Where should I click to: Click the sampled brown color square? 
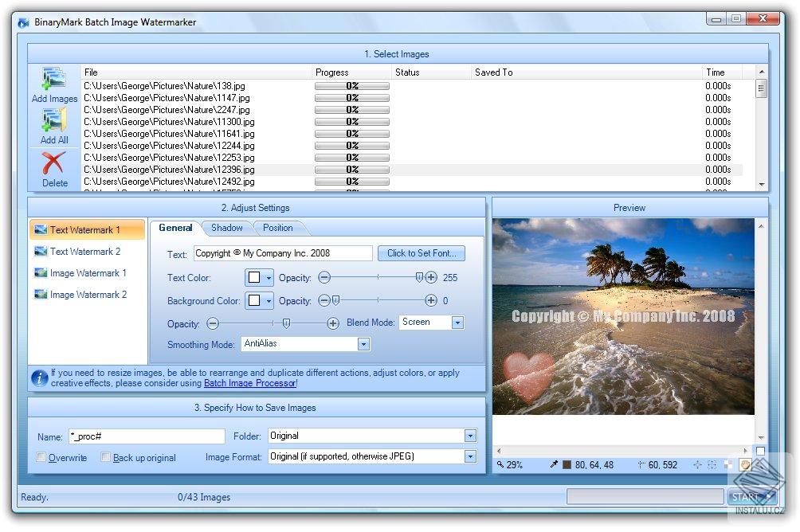(567, 464)
